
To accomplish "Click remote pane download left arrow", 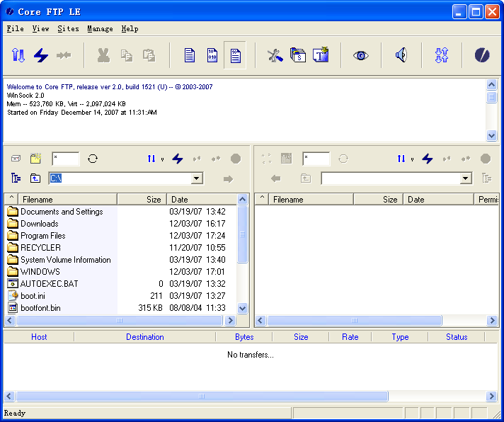I will [x=276, y=178].
